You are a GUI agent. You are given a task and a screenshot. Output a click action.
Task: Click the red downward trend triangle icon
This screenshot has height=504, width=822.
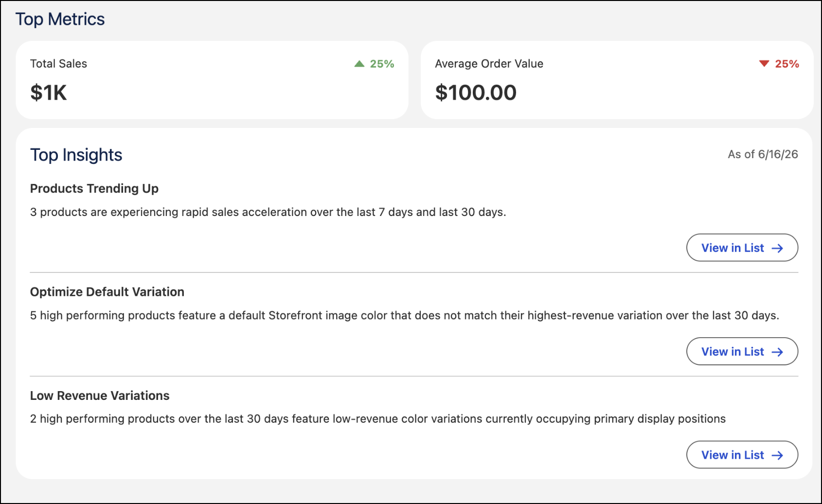coord(764,64)
